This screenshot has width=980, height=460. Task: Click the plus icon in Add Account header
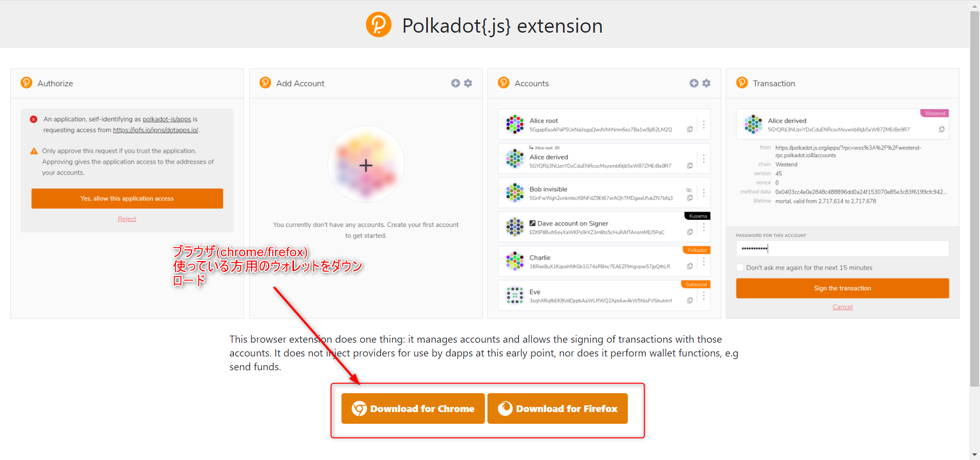click(x=455, y=83)
